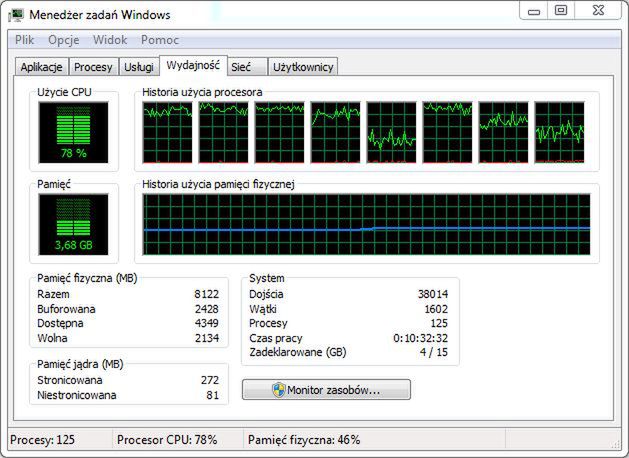This screenshot has width=629, height=458.
Task: Click the Niestronicowana label
Action: (x=77, y=395)
